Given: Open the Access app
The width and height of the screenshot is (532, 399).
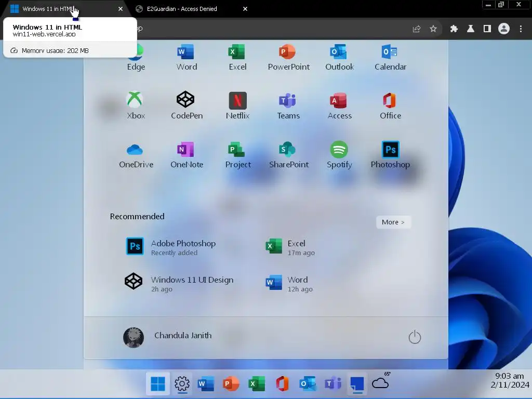Looking at the screenshot, I should 339,106.
